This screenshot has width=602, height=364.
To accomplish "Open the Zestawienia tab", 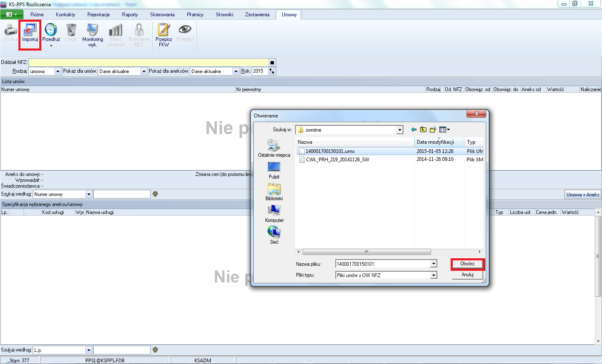I will pos(257,15).
